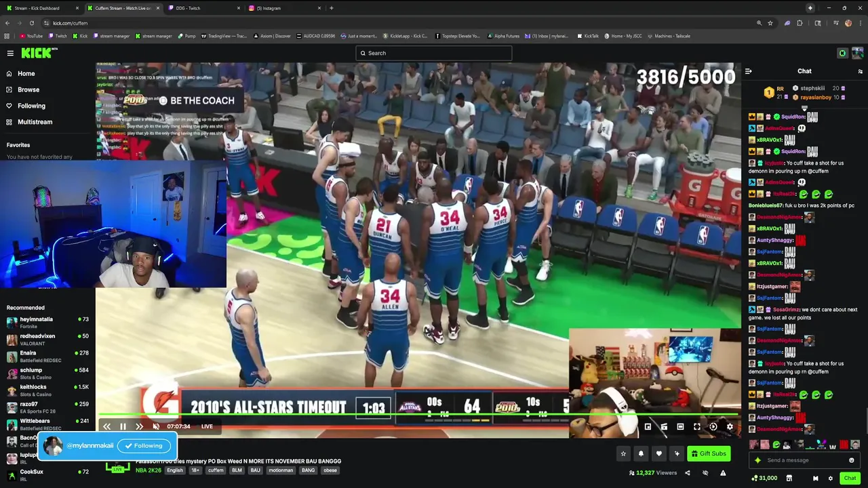Open the browser apps grid icon
The width and height of the screenshot is (868, 488).
[x=7, y=36]
